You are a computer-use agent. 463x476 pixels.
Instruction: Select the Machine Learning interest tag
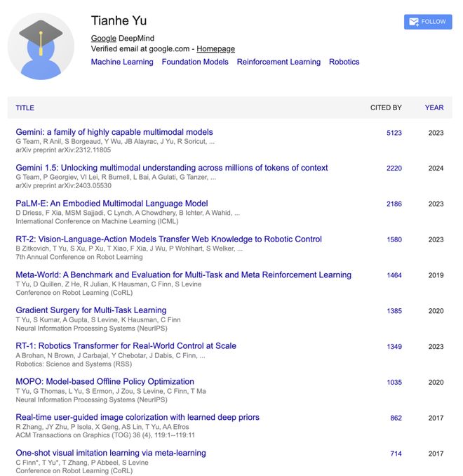pos(122,62)
